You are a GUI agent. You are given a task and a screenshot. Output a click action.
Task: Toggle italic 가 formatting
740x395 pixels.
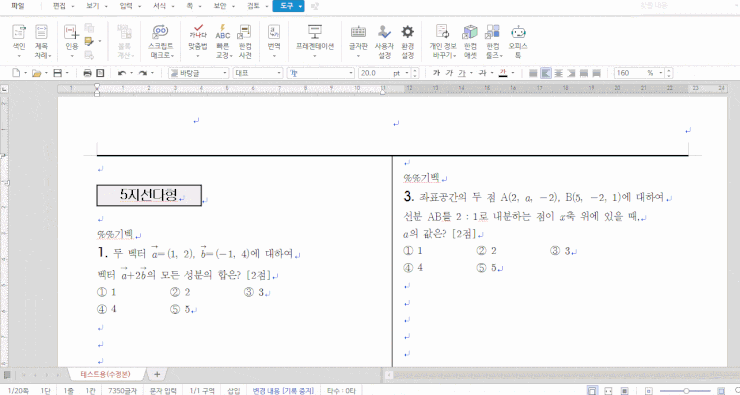point(449,73)
